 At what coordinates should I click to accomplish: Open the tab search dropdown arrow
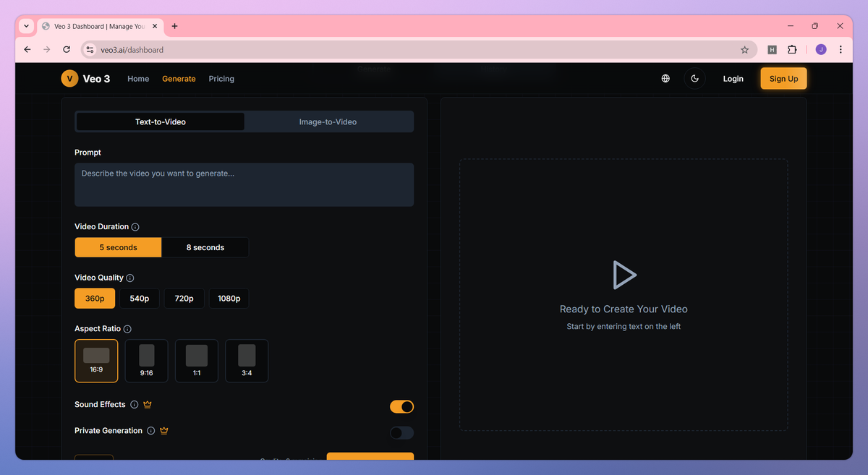coord(26,26)
